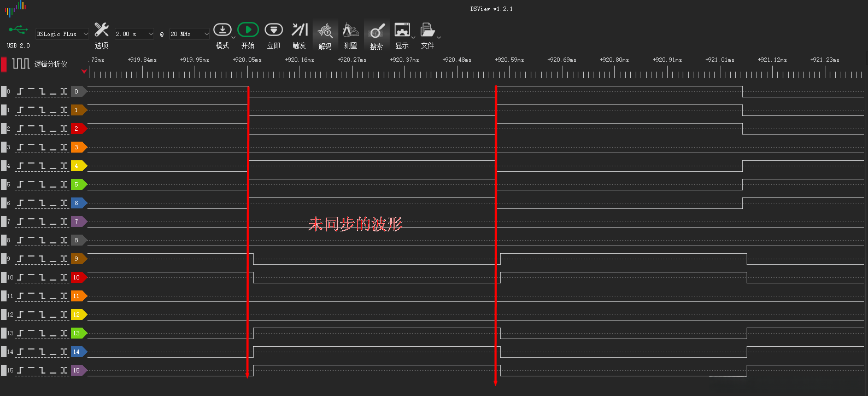This screenshot has height=396, width=868.
Task: Expand the 文件 dropdown arrow
Action: click(x=438, y=37)
